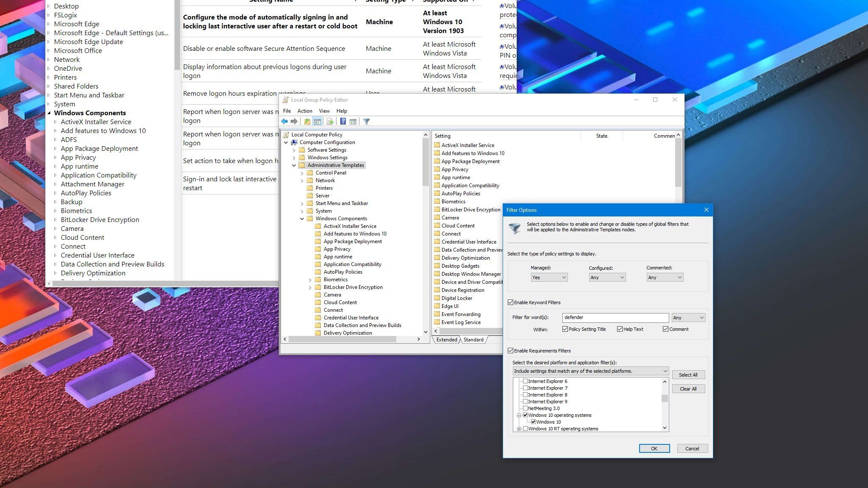868x488 pixels.
Task: Click the Select All button
Action: (x=688, y=375)
